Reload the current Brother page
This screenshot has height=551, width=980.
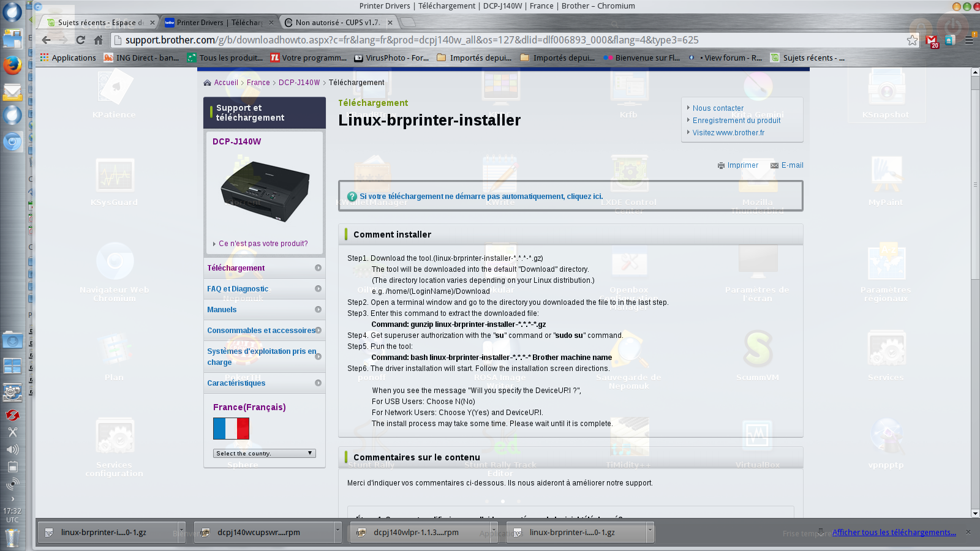point(80,40)
